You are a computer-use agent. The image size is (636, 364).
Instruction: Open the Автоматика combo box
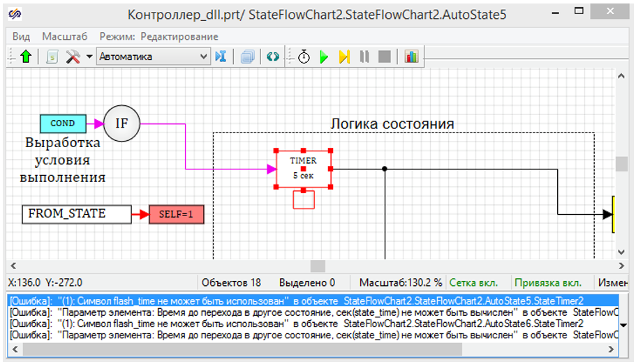click(154, 56)
